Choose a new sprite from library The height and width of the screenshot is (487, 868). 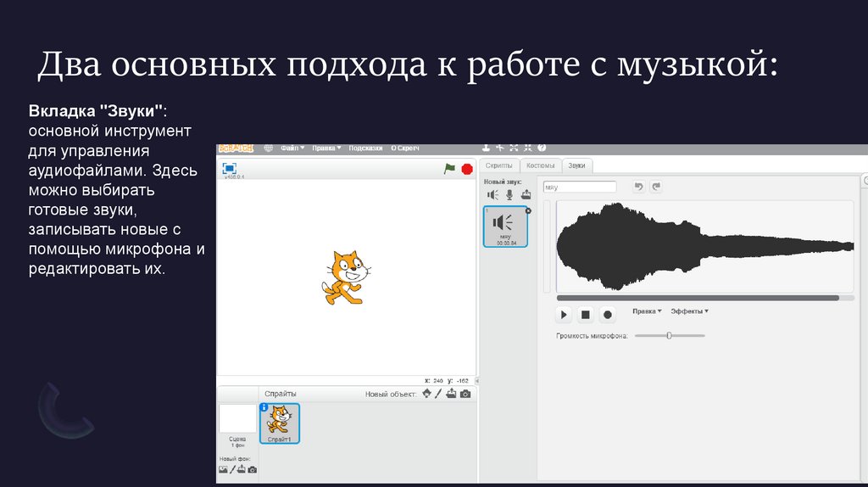[427, 394]
